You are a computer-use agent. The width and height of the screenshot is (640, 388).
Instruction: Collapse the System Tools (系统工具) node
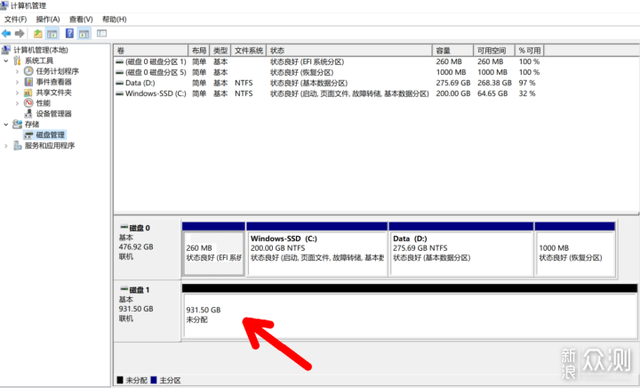[6, 61]
